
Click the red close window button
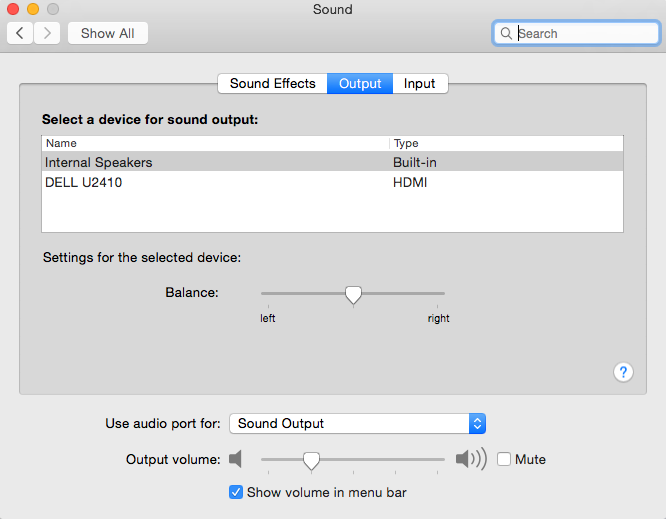(x=13, y=9)
